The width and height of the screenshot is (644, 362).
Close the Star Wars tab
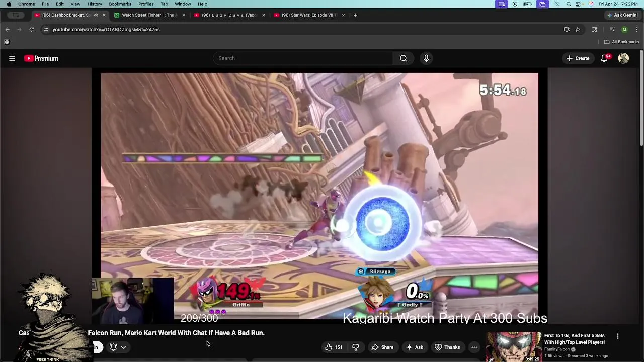(343, 15)
